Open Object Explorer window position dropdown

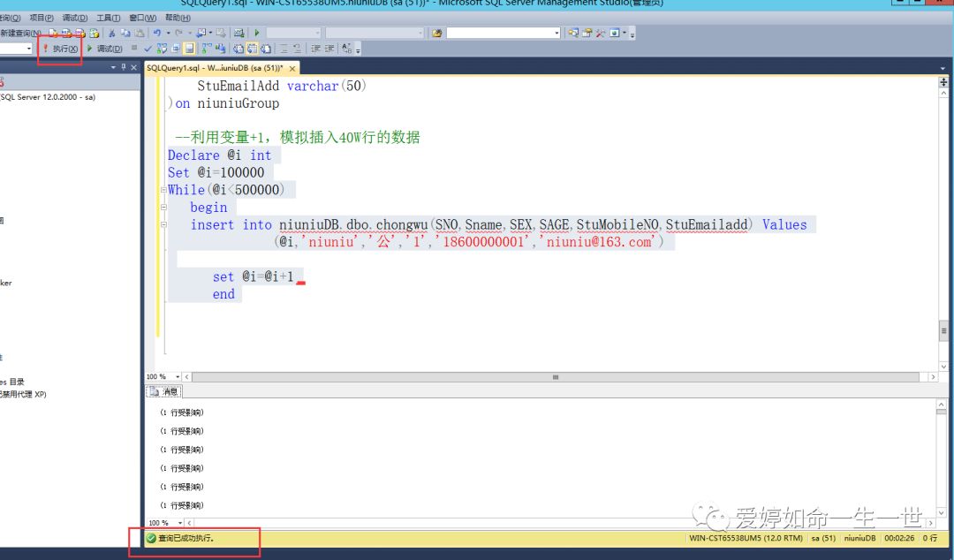point(113,67)
